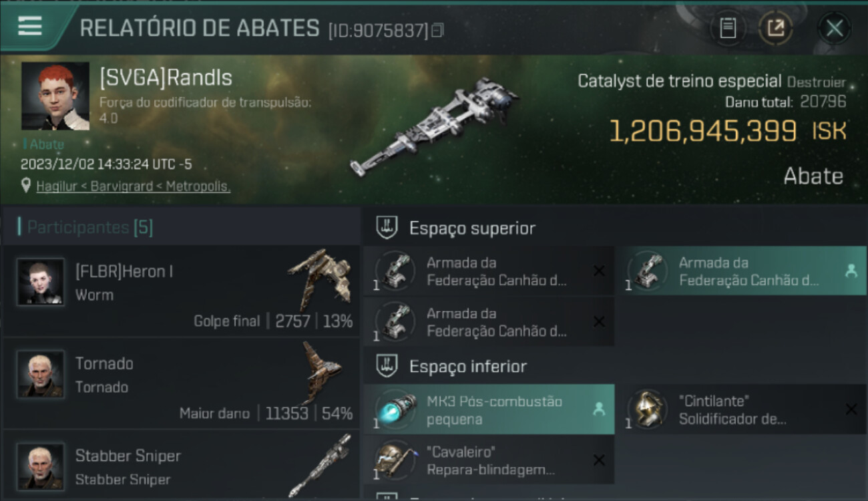Screen dimensions: 868x501
Task: Copy the kill report ID icon
Action: point(437,30)
